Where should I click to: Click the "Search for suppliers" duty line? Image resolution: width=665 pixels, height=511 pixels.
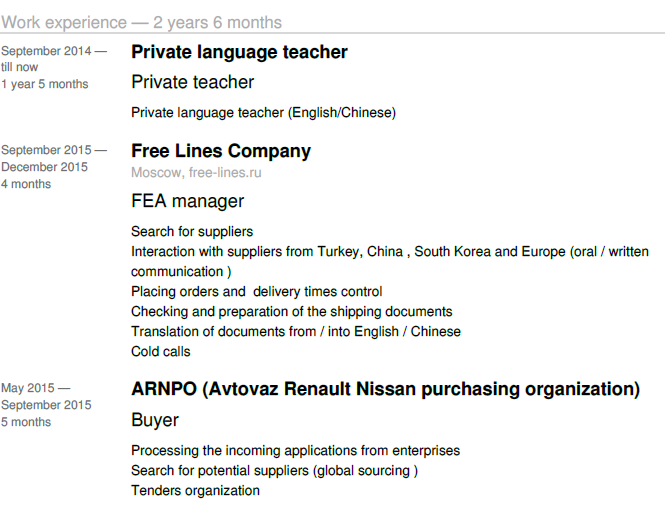[x=192, y=231]
